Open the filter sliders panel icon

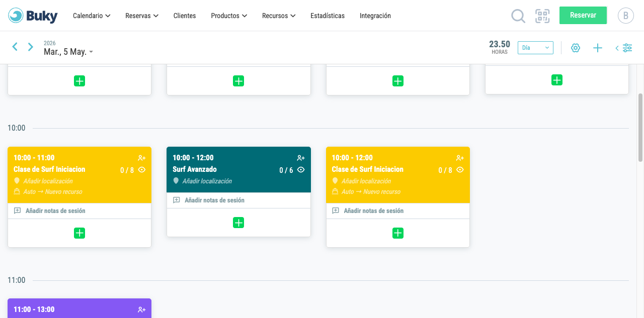(x=624, y=48)
